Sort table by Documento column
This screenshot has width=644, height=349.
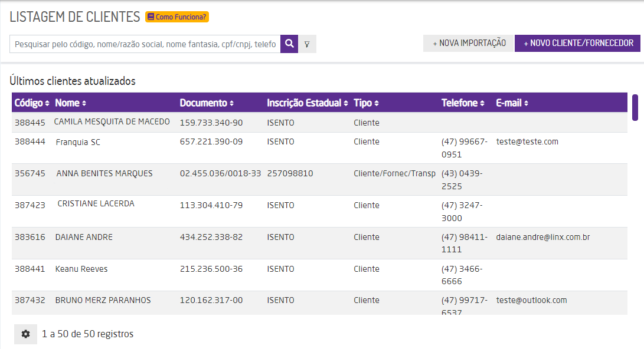207,103
